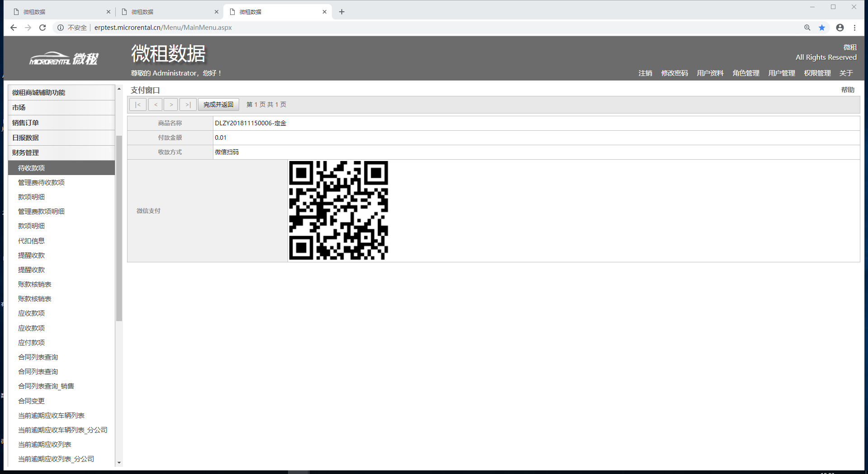Expand the 市场 sidebar section
This screenshot has width=868, height=474.
coord(61,108)
